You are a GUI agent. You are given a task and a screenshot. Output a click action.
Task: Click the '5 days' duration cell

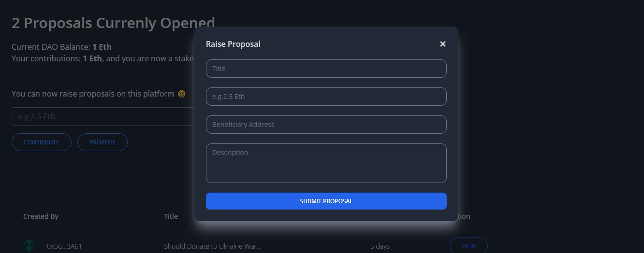click(380, 246)
